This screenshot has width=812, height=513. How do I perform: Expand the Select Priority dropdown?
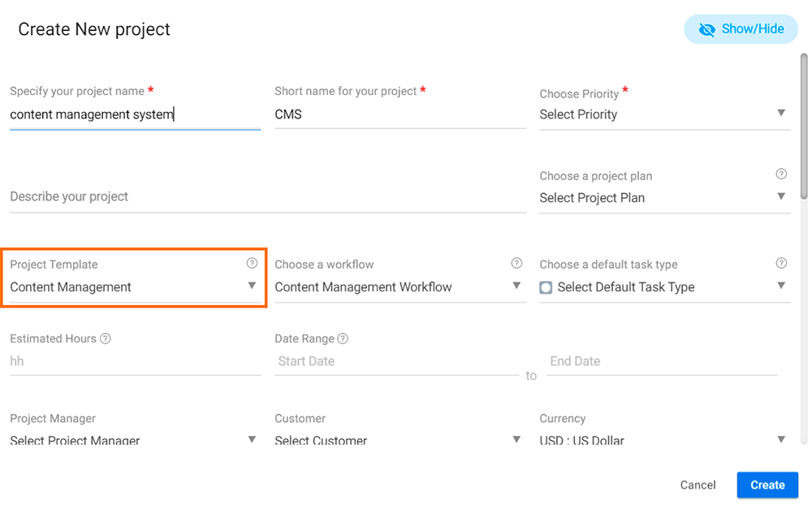[x=665, y=114]
